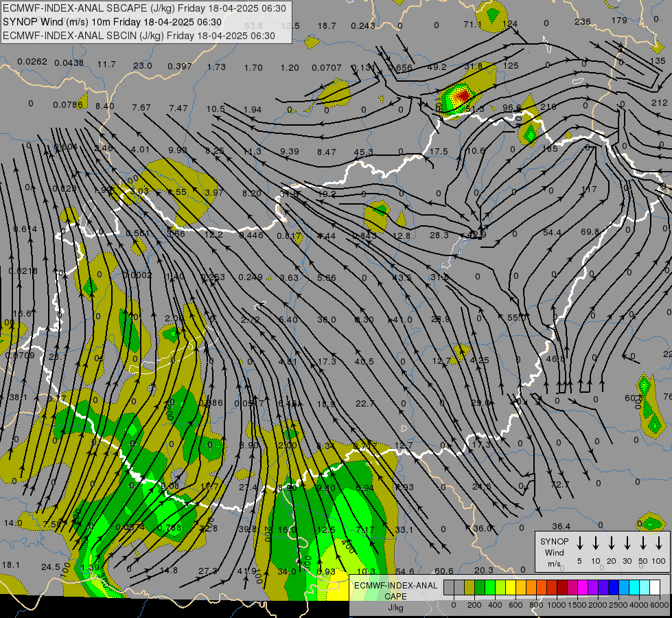The height and width of the screenshot is (618, 672).
Task: Click the map value '11.7'
Action: 106,65
